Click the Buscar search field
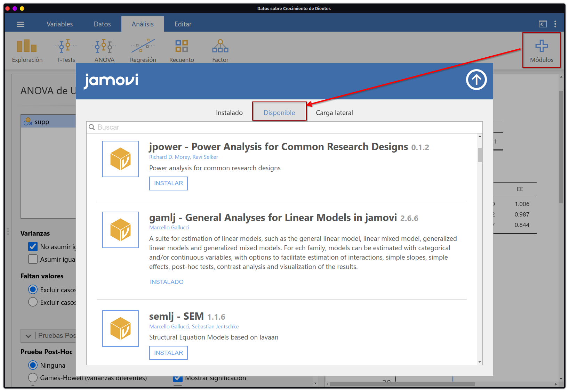Viewport: 569px width, 392px height. coord(284,127)
